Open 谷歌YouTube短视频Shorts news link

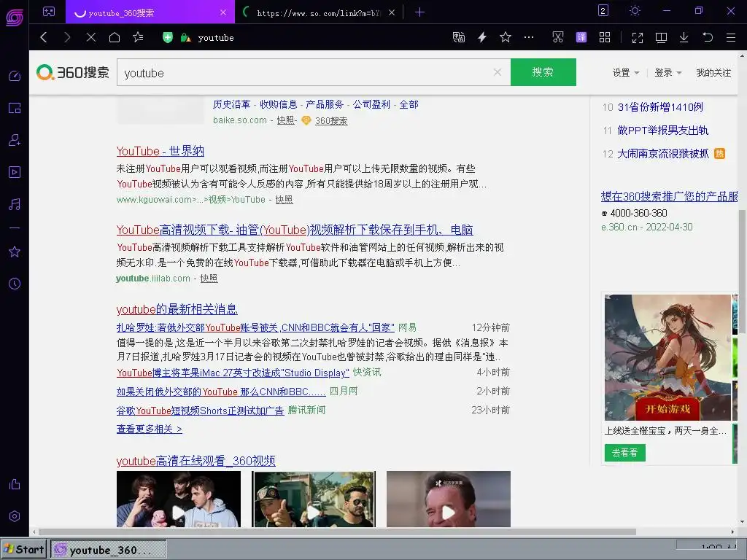tap(200, 411)
